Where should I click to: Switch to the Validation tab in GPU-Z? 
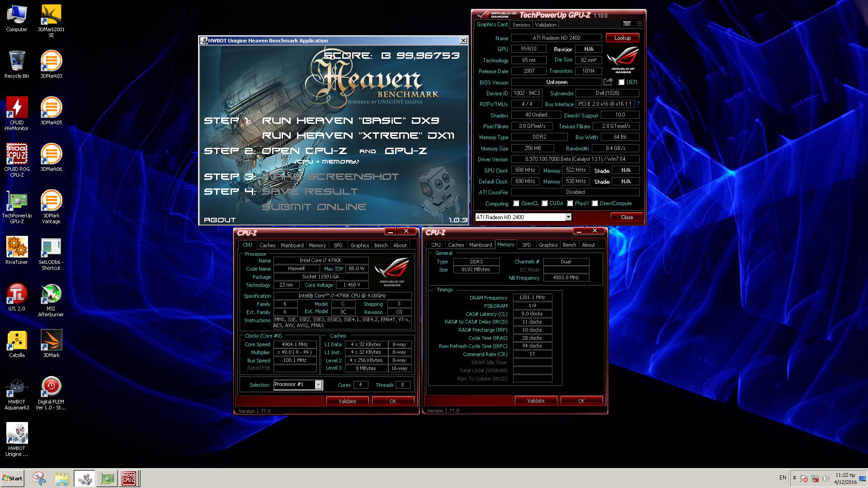pyautogui.click(x=545, y=25)
